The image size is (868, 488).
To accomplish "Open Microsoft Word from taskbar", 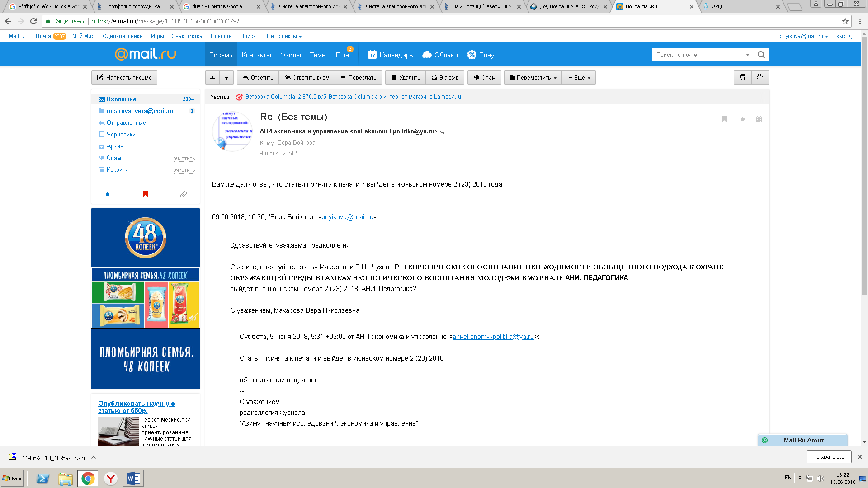I will point(133,479).
